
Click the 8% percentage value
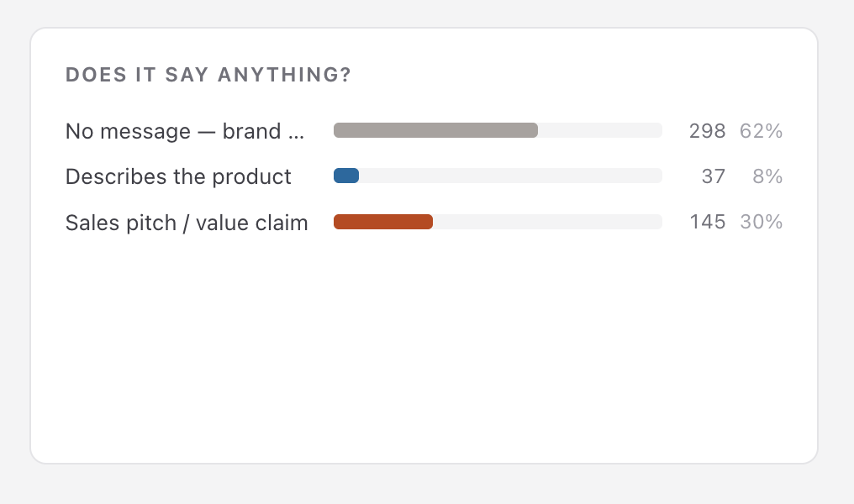click(x=767, y=176)
